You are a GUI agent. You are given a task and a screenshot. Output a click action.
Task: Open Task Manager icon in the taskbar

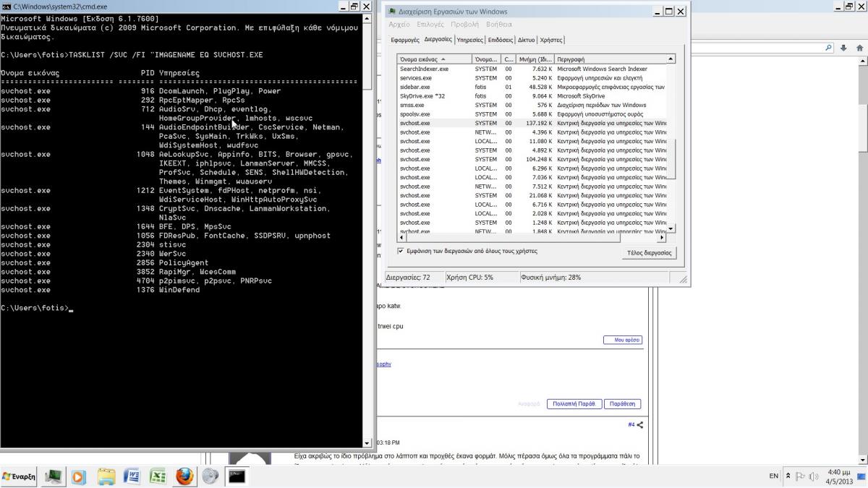(54, 476)
